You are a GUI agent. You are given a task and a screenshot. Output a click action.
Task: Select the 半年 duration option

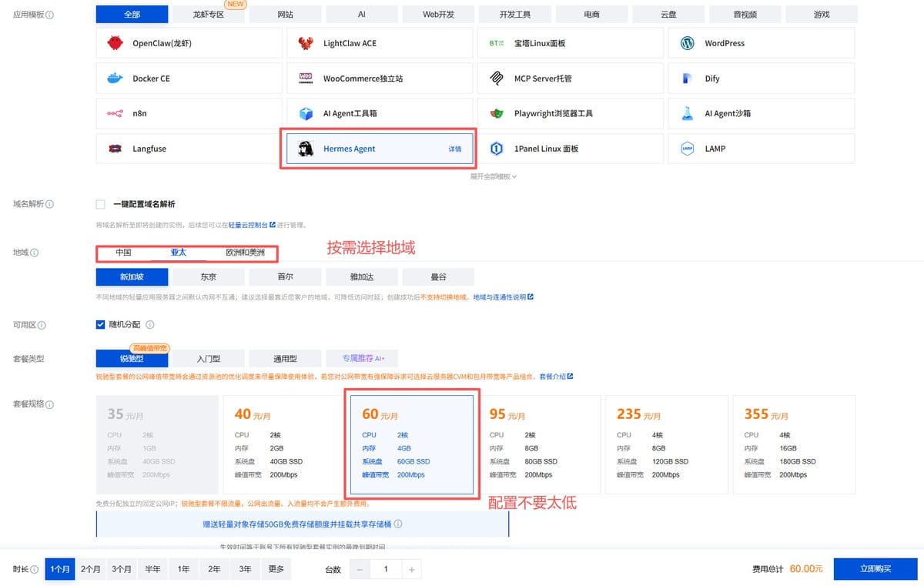pos(152,569)
